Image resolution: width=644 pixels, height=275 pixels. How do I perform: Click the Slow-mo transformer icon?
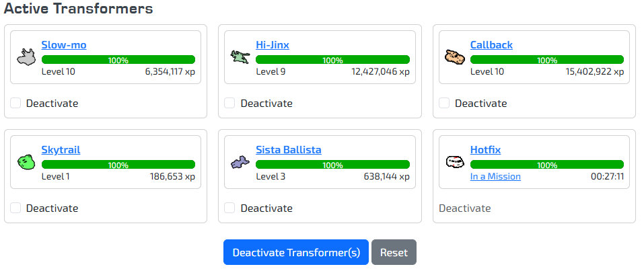26,57
